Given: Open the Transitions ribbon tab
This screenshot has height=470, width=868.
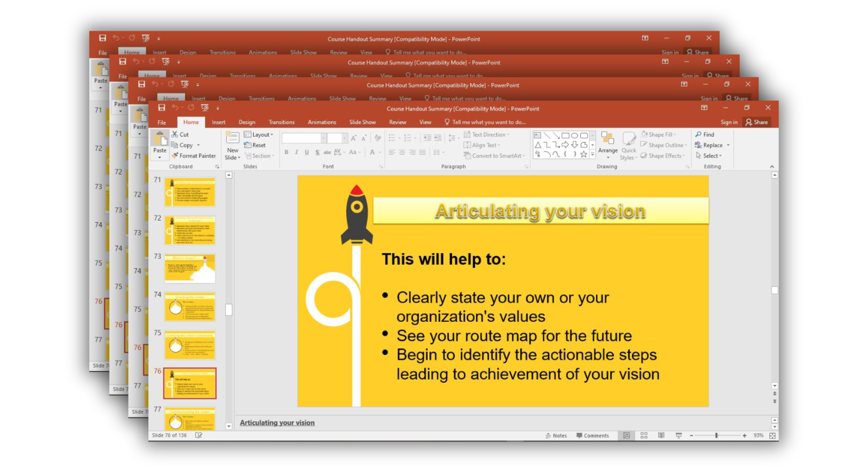Looking at the screenshot, I should click(x=281, y=122).
